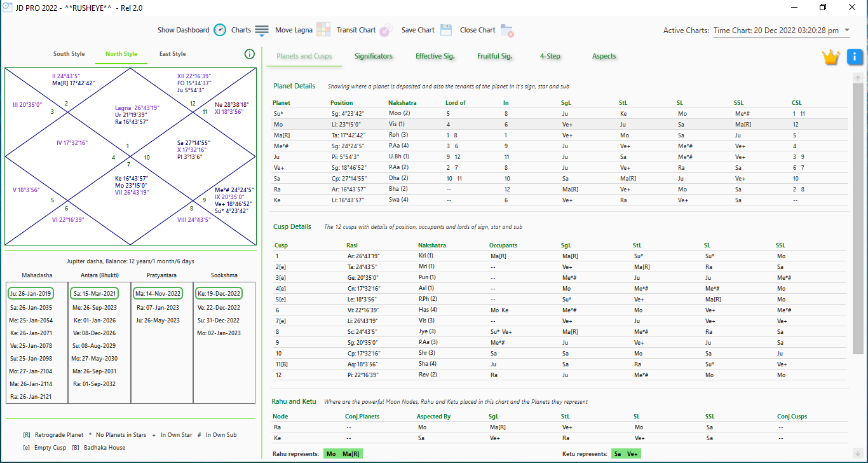Screen dimensions: 868x463
Task: Click Lagna 26°43'19" in the chart
Action: point(137,107)
